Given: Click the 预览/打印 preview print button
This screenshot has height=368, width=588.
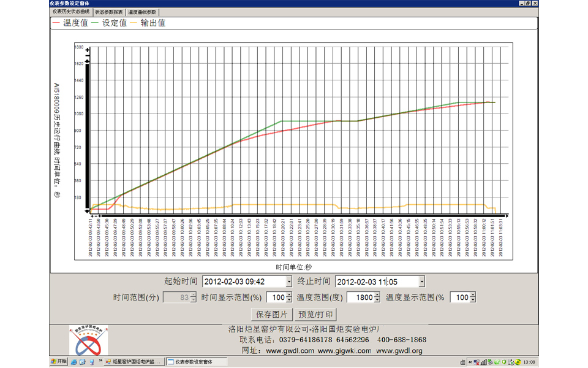Looking at the screenshot, I should point(315,315).
